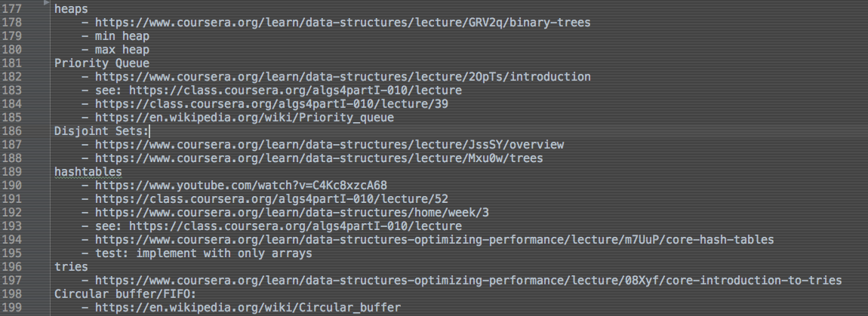Click line number 195 in the gutter
The image size is (868, 316).
click(x=24, y=253)
